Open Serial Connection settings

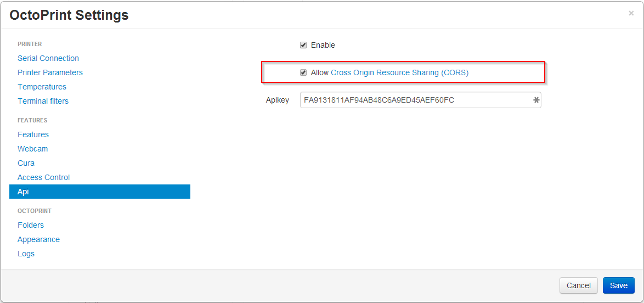point(48,58)
